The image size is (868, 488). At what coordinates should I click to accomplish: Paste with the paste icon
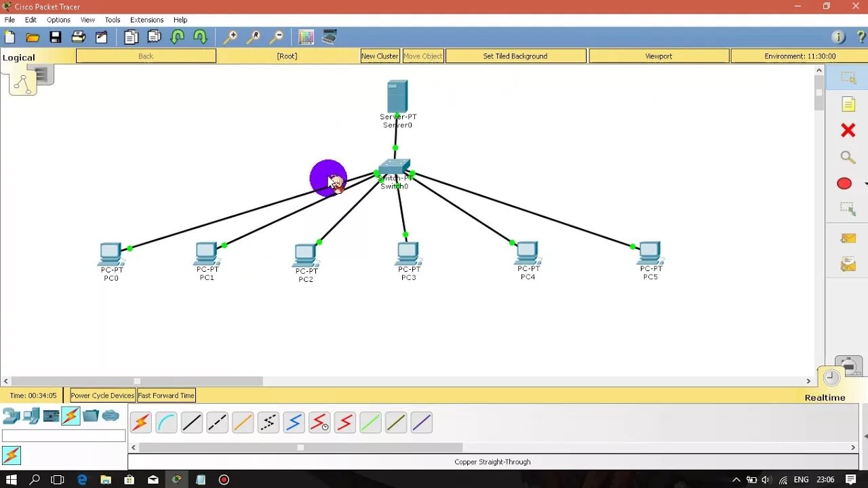click(x=155, y=37)
